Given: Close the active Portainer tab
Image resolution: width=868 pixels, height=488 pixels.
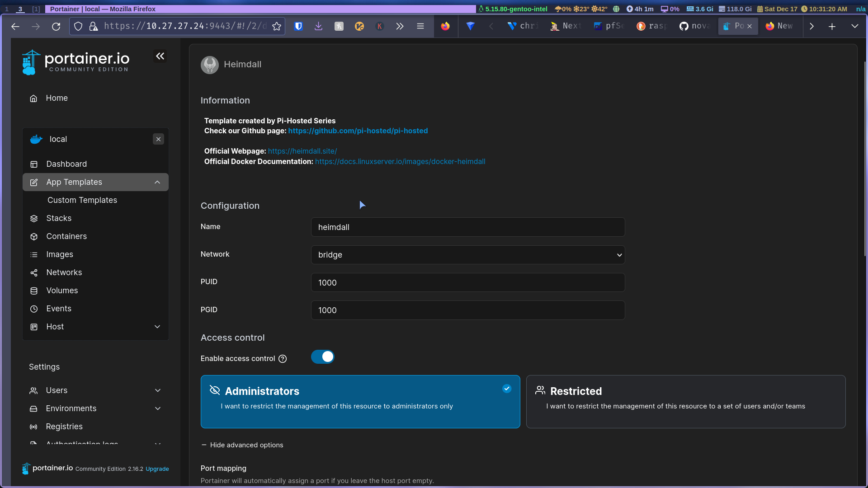Looking at the screenshot, I should (750, 26).
